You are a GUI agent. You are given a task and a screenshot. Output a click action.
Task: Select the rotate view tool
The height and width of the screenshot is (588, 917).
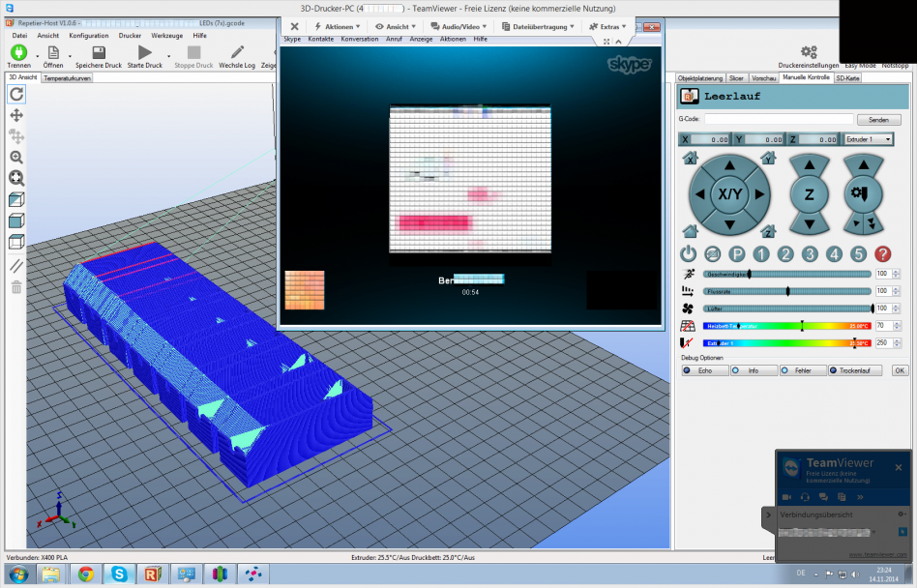(16, 94)
